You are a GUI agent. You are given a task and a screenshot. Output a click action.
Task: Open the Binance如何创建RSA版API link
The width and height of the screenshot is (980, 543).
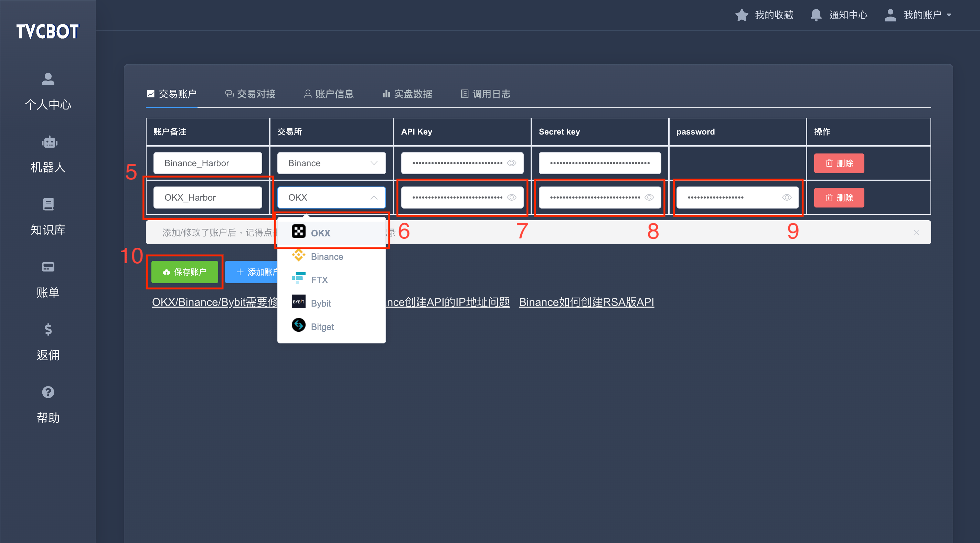click(586, 302)
